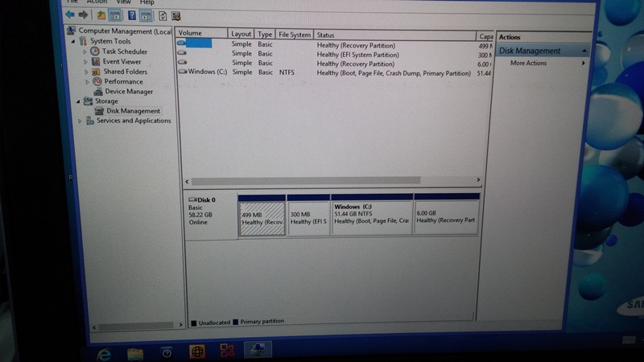The height and width of the screenshot is (362, 644).
Task: Open Internet Explorer from the taskbar
Action: click(x=104, y=354)
